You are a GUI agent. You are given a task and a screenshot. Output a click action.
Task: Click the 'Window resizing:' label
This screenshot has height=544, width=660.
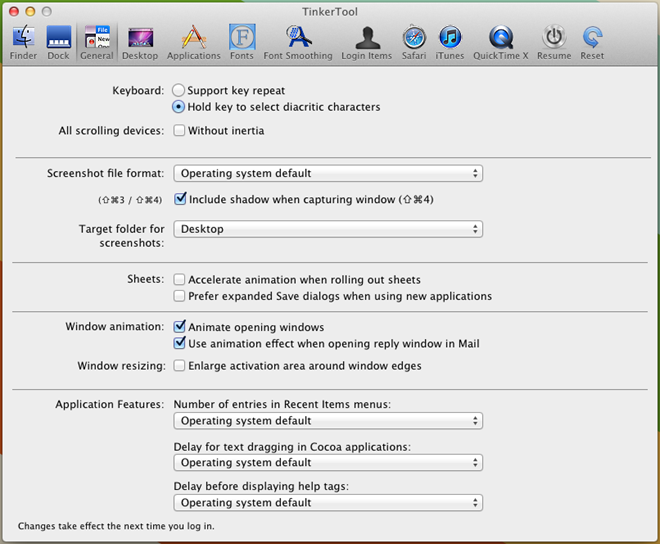coord(121,365)
